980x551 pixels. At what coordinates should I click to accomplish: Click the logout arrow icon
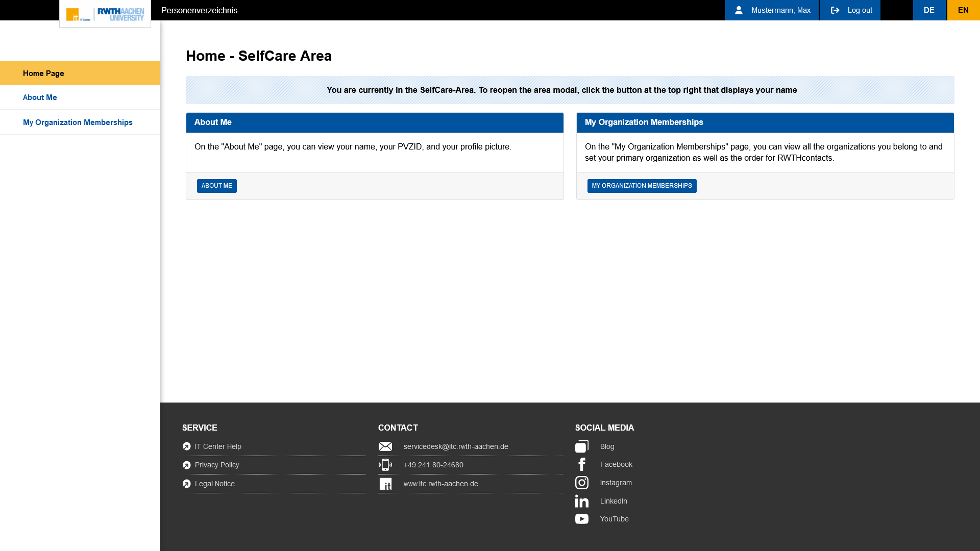835,10
